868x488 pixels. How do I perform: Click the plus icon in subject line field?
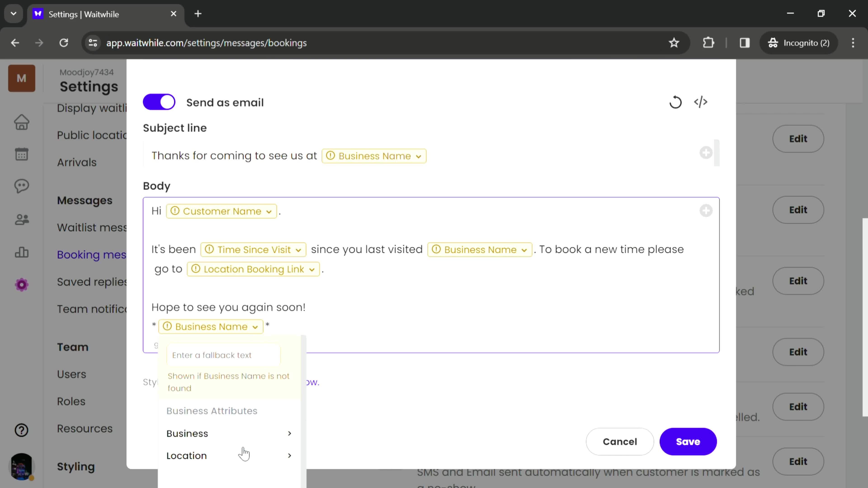click(706, 152)
